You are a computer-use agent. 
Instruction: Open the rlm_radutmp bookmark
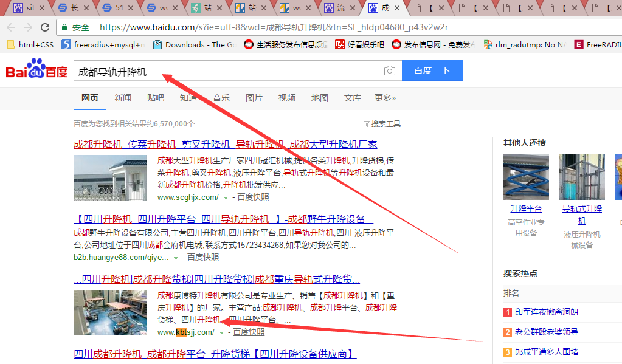(525, 45)
